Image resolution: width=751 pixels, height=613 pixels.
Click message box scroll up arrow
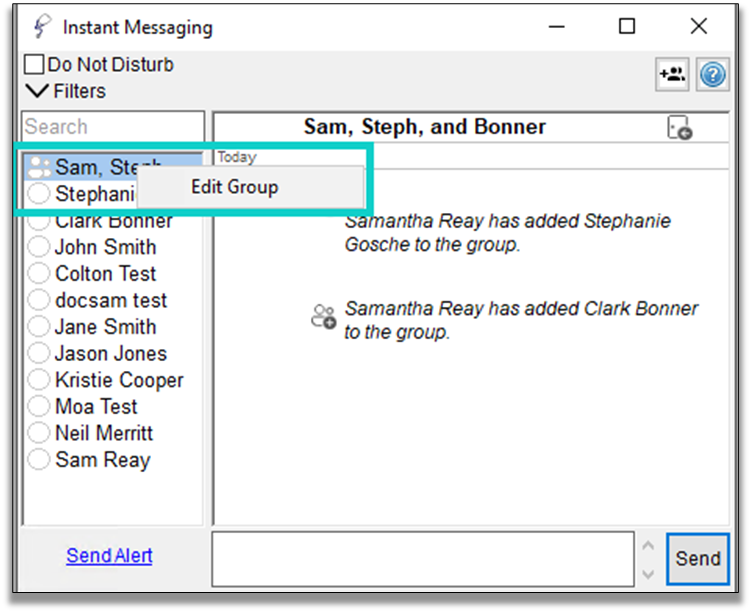pos(647,547)
